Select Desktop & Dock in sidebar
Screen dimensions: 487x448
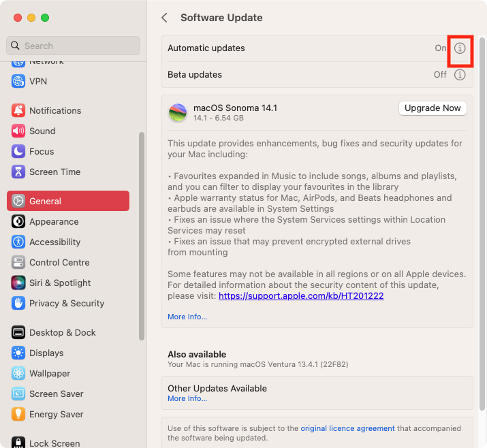pyautogui.click(x=68, y=332)
